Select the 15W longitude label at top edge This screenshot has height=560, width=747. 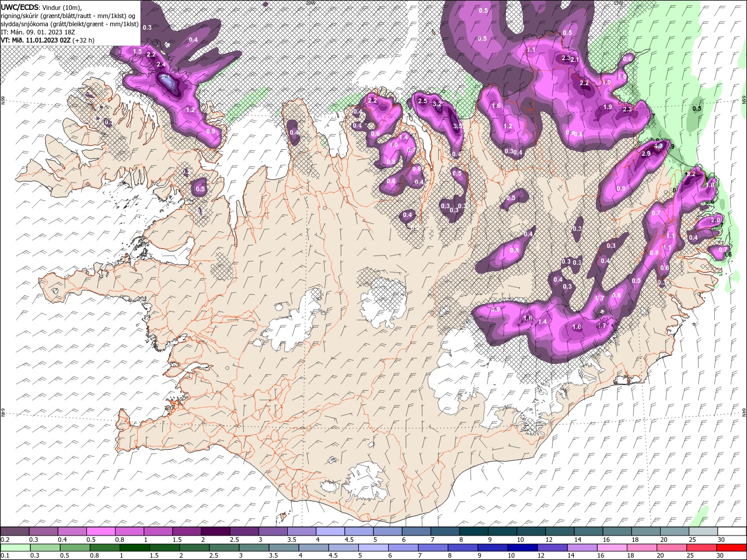618,2
